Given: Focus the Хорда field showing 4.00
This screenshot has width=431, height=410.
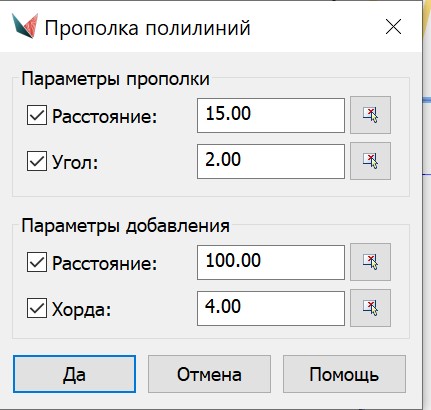Looking at the screenshot, I should pyautogui.click(x=271, y=308).
